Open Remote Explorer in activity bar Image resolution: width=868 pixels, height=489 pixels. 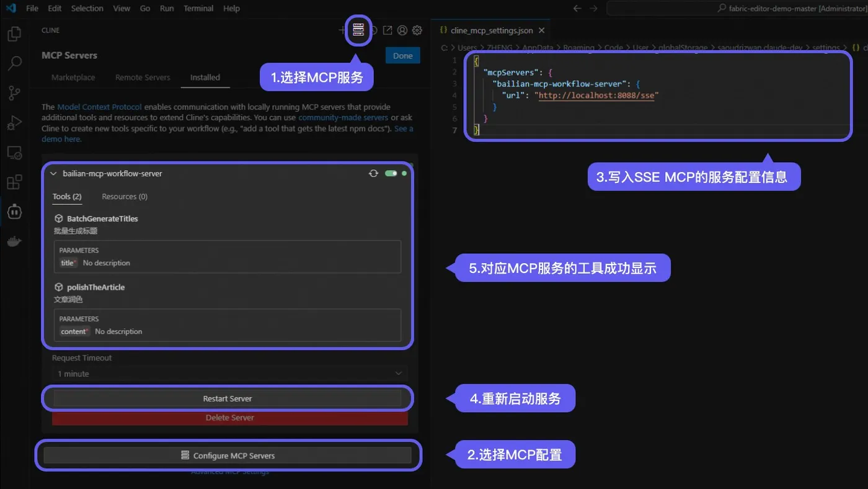click(14, 153)
